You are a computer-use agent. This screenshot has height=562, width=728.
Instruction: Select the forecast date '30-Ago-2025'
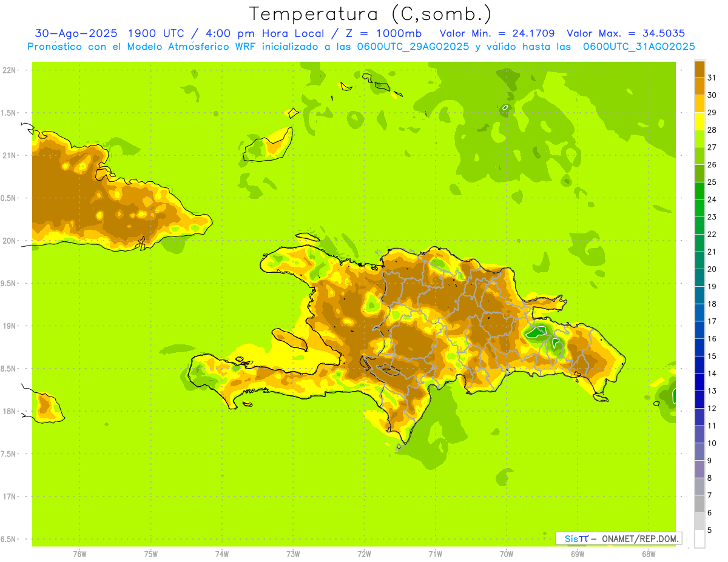[x=76, y=33]
